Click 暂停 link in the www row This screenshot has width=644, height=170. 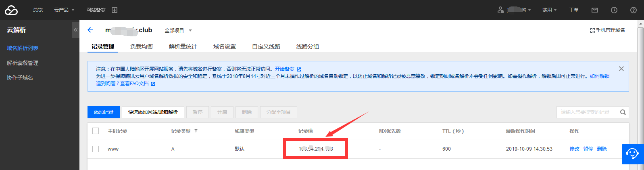coord(588,149)
